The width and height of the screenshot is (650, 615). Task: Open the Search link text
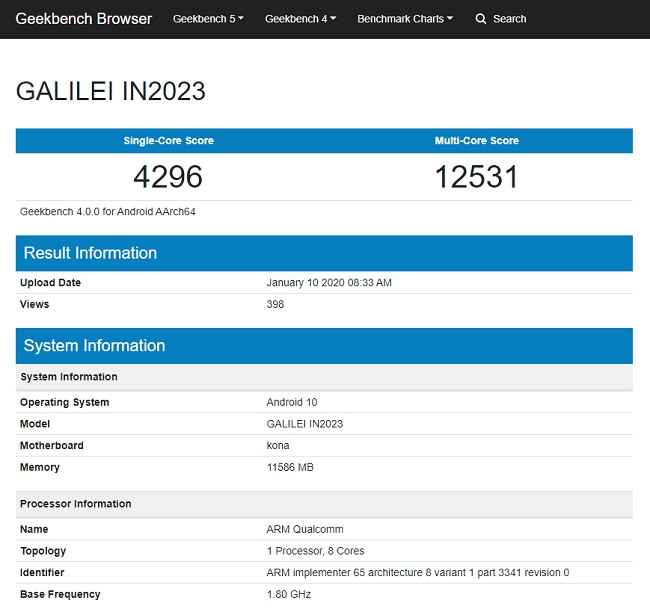point(509,19)
